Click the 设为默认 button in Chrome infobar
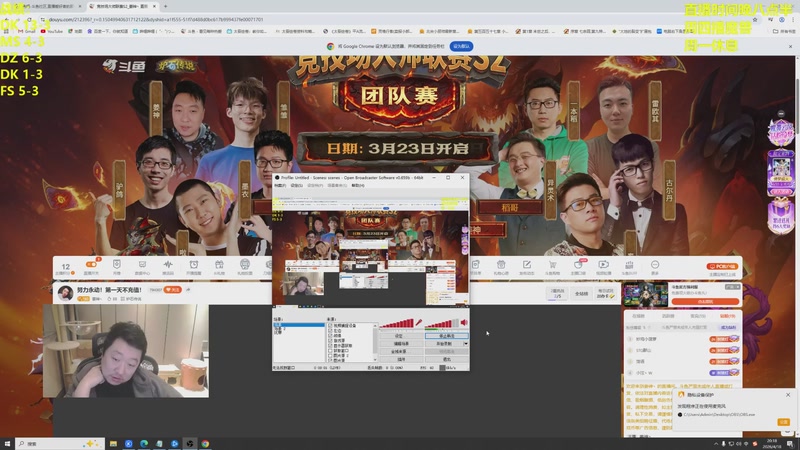 click(461, 46)
